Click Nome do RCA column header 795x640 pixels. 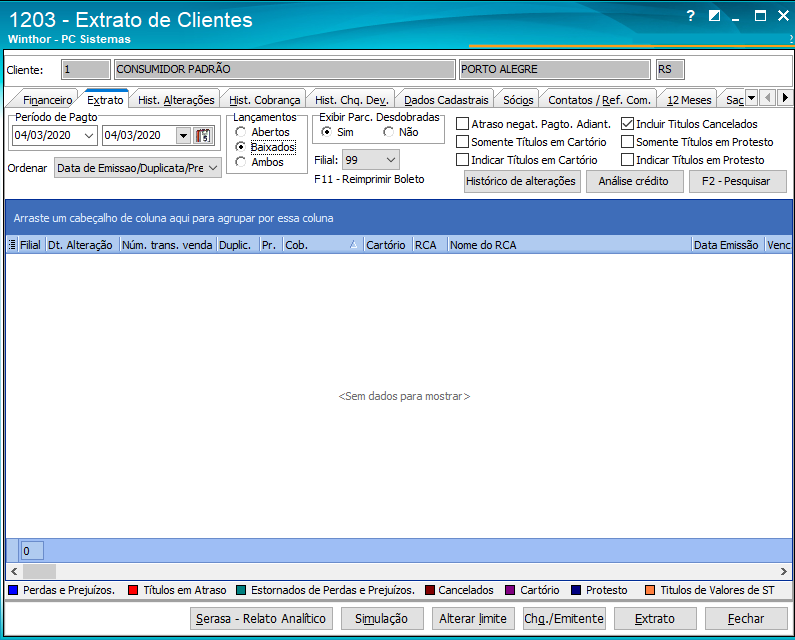click(569, 245)
